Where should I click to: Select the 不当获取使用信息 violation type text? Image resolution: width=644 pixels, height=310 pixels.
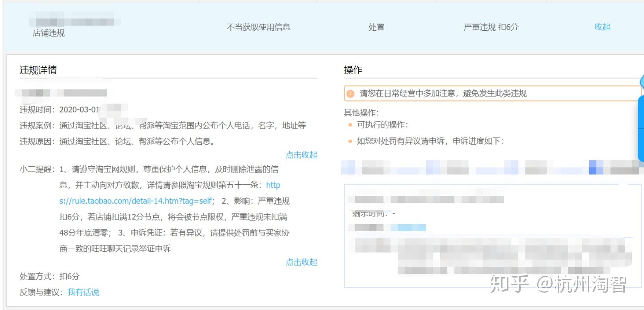[x=259, y=27]
